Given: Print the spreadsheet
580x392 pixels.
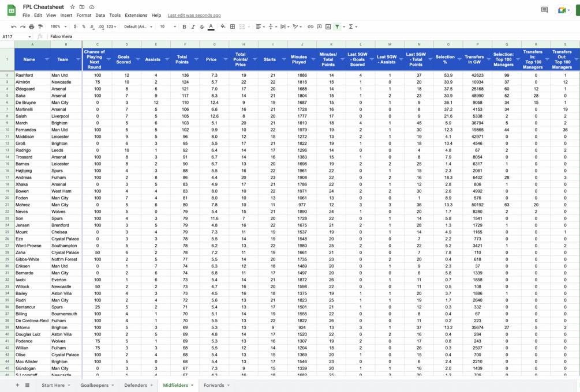Looking at the screenshot, I should coord(31,27).
